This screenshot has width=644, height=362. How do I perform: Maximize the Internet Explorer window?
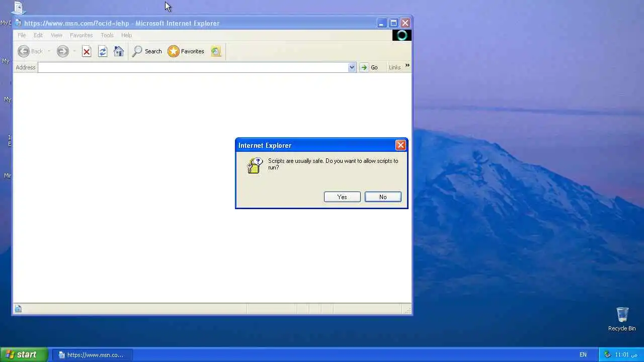(393, 23)
